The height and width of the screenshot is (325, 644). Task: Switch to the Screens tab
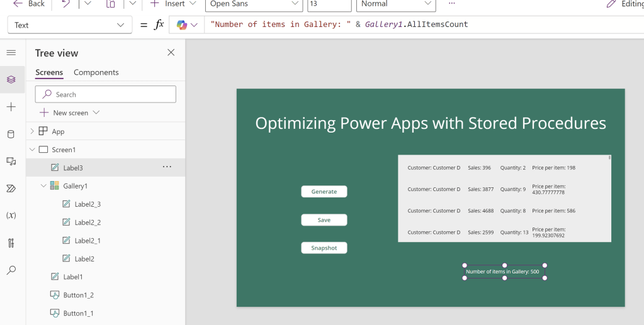click(x=49, y=72)
